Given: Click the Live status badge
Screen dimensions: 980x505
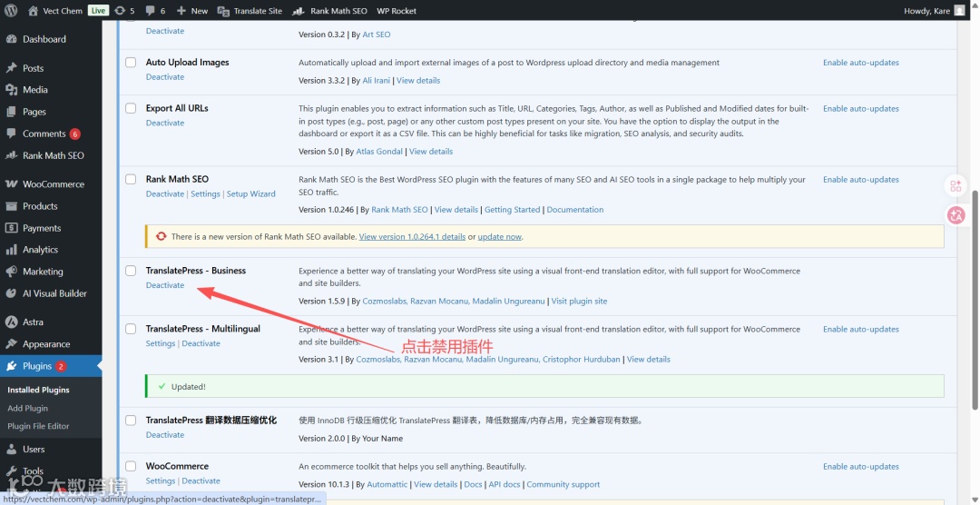Looking at the screenshot, I should click(x=98, y=11).
